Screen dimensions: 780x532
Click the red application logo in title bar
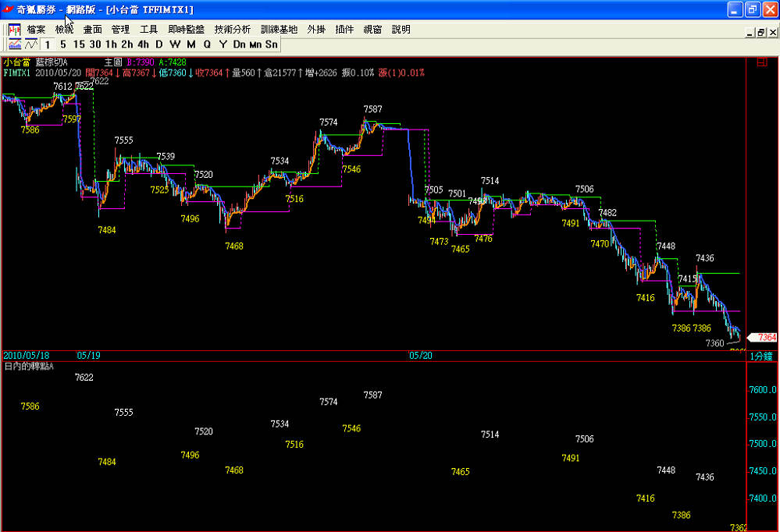pyautogui.click(x=9, y=9)
